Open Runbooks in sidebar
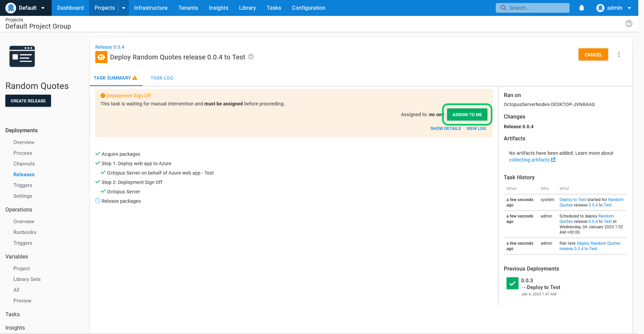The width and height of the screenshot is (644, 334). point(25,232)
